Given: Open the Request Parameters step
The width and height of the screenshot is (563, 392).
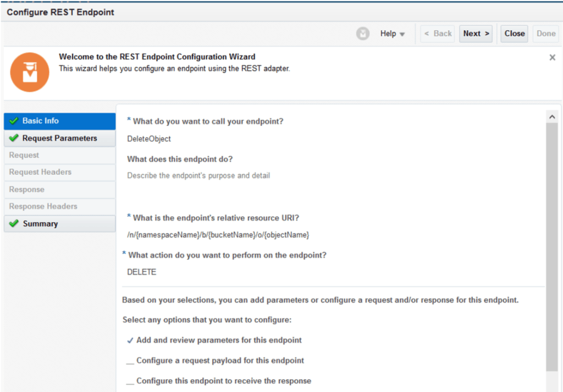Looking at the screenshot, I should coord(59,139).
